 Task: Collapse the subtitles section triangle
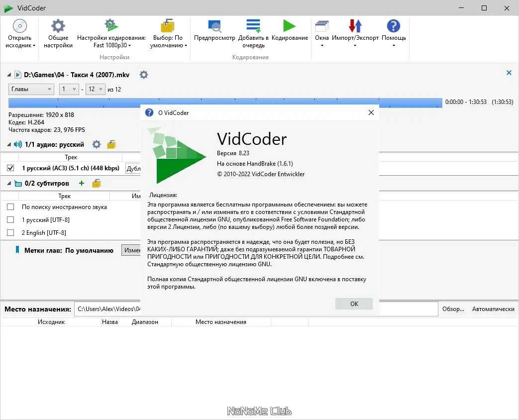coord(9,183)
